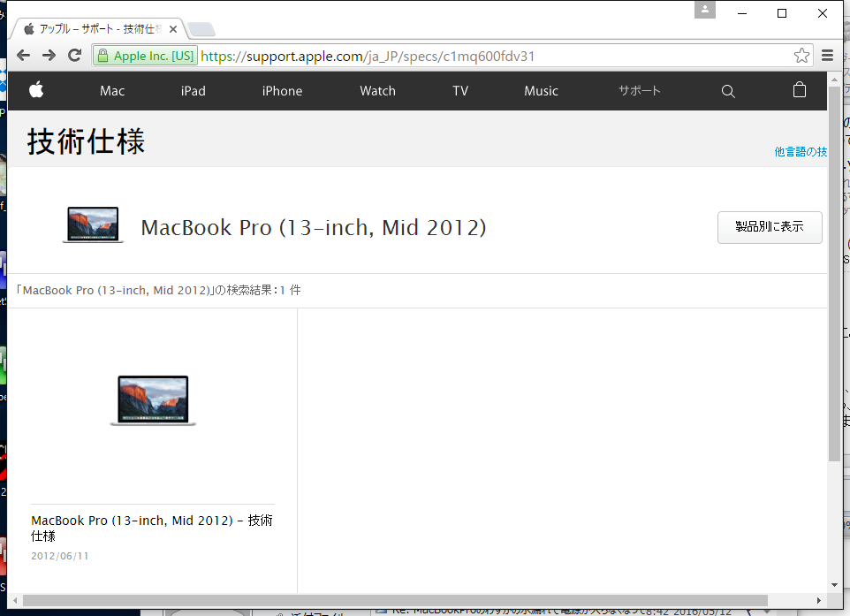Image resolution: width=850 pixels, height=616 pixels.
Task: Go to the Watch section
Action: coord(377,91)
